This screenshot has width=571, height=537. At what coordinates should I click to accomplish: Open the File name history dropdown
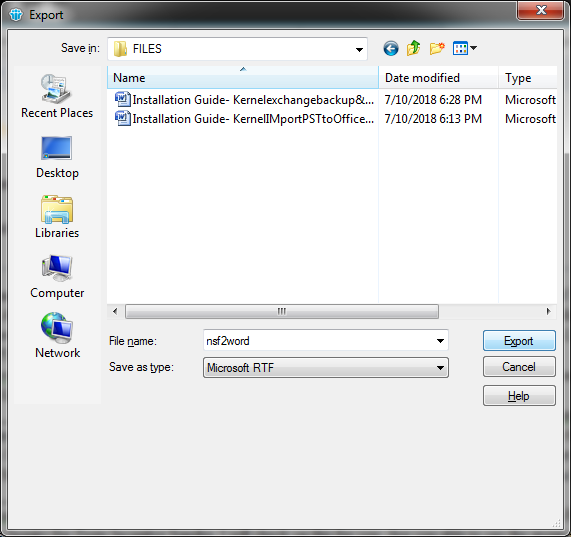coord(440,341)
